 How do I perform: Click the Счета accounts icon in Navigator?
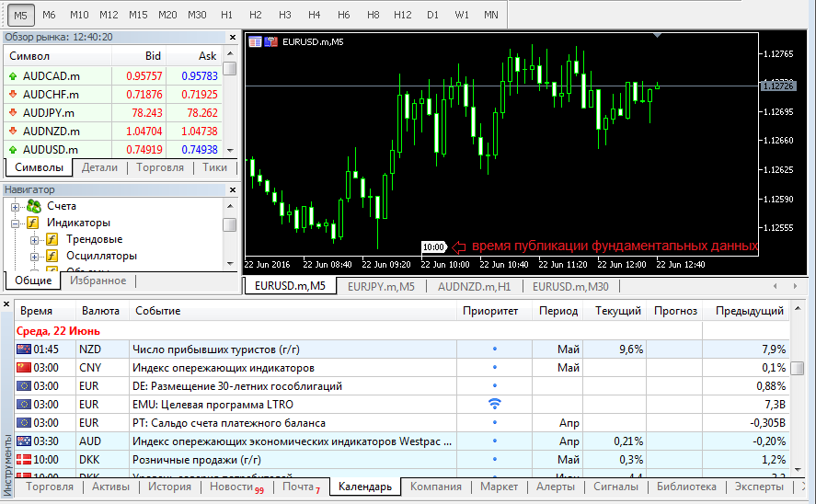click(x=34, y=206)
